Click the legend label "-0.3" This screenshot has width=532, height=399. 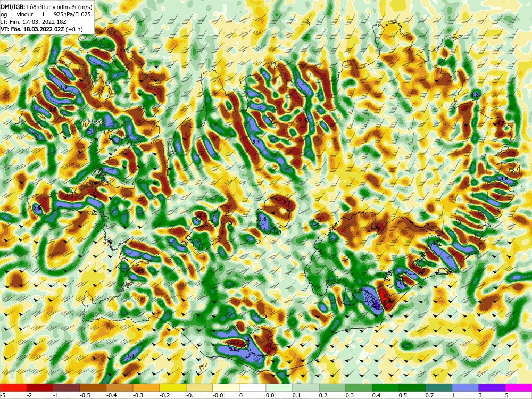pyautogui.click(x=138, y=395)
